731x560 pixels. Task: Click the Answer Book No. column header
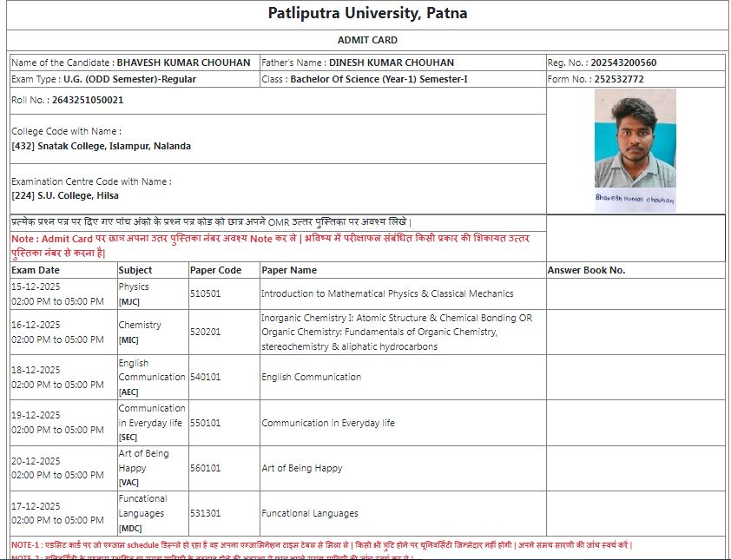click(x=586, y=270)
